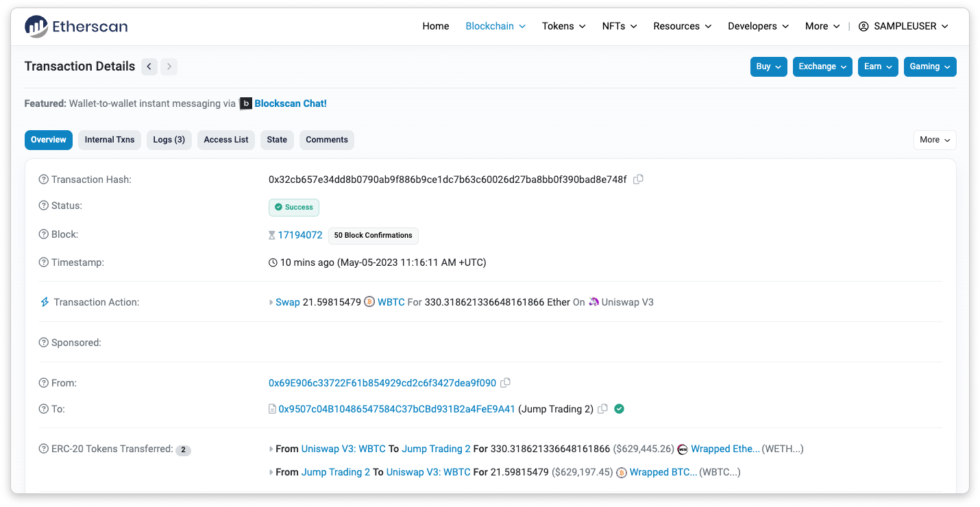Image resolution: width=980 pixels, height=507 pixels.
Task: Open the More dropdown near tabs
Action: pyautogui.click(x=934, y=140)
